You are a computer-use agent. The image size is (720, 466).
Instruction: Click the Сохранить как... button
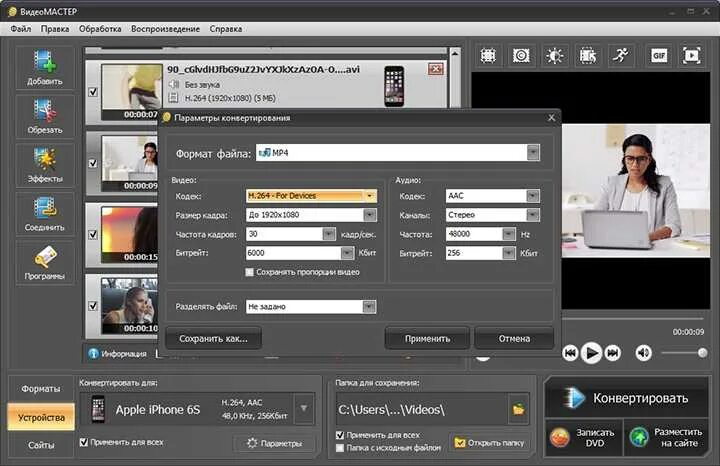coord(213,338)
